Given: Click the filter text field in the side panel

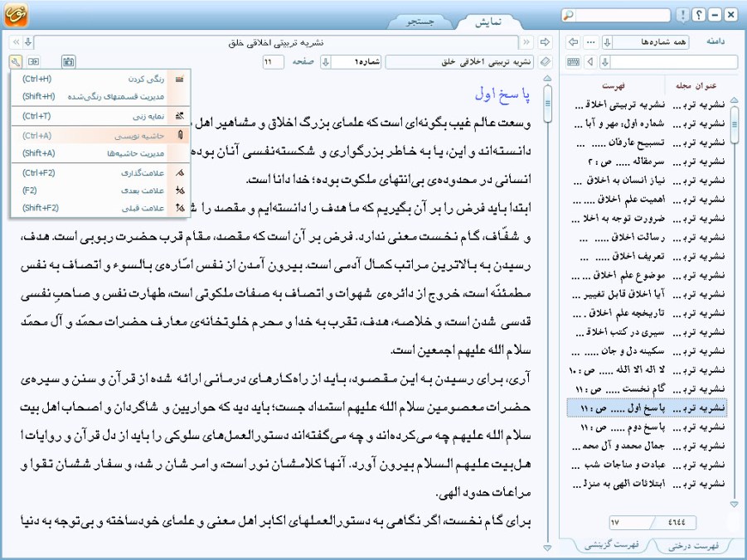Looking at the screenshot, I should click(674, 62).
